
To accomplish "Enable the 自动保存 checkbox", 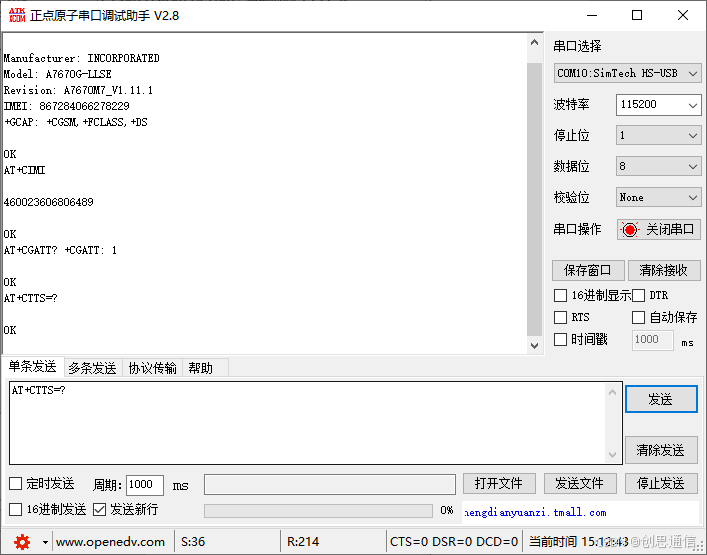I will (x=638, y=317).
